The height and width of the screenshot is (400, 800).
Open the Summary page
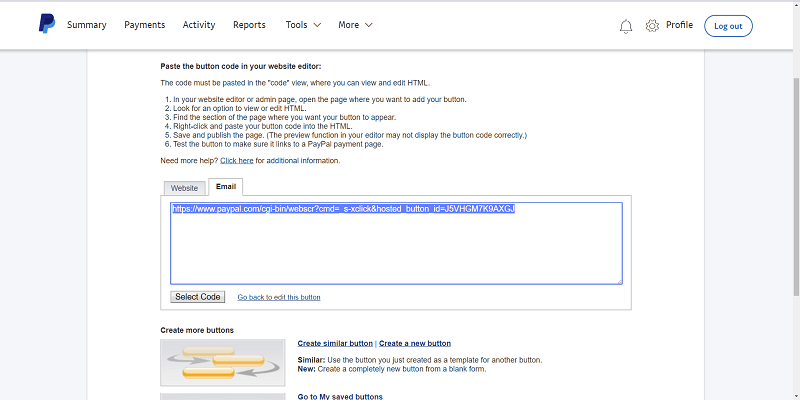87,24
